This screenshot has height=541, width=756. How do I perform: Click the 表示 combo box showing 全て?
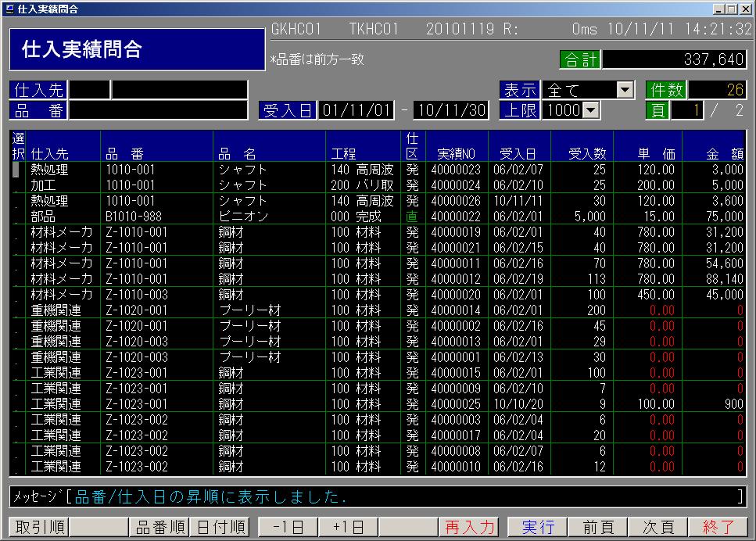pyautogui.click(x=588, y=90)
